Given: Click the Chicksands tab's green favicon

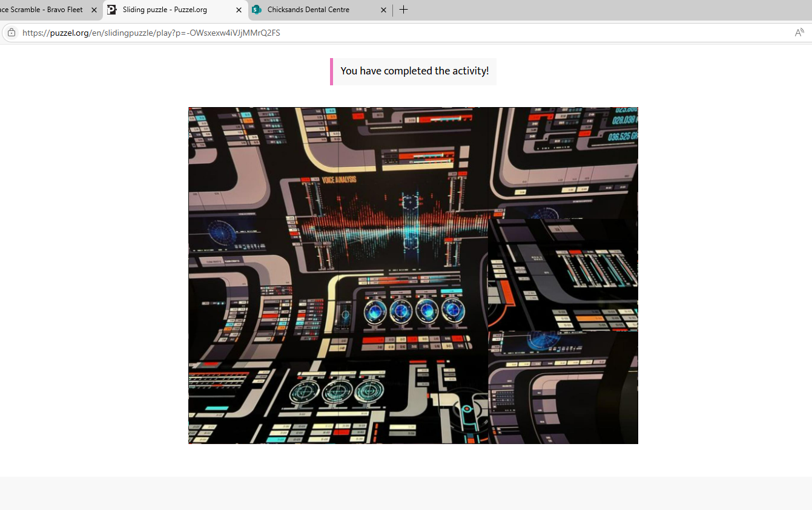Looking at the screenshot, I should point(257,10).
